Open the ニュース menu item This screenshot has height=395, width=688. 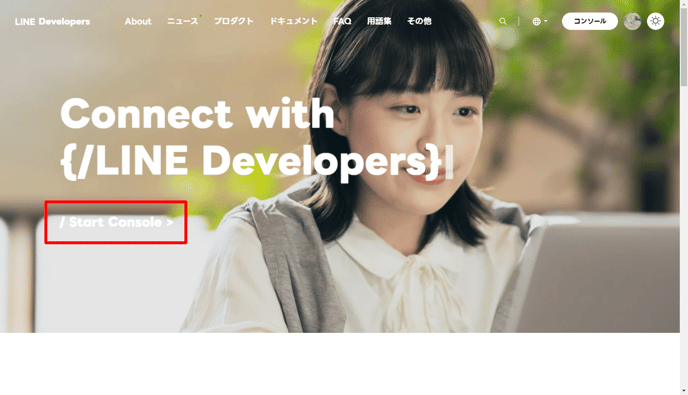tap(183, 21)
